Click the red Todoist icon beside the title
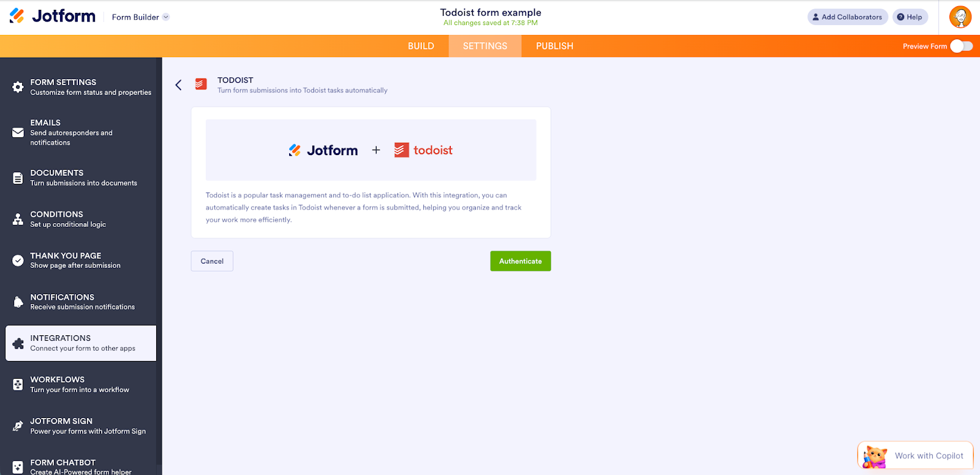 (x=201, y=84)
